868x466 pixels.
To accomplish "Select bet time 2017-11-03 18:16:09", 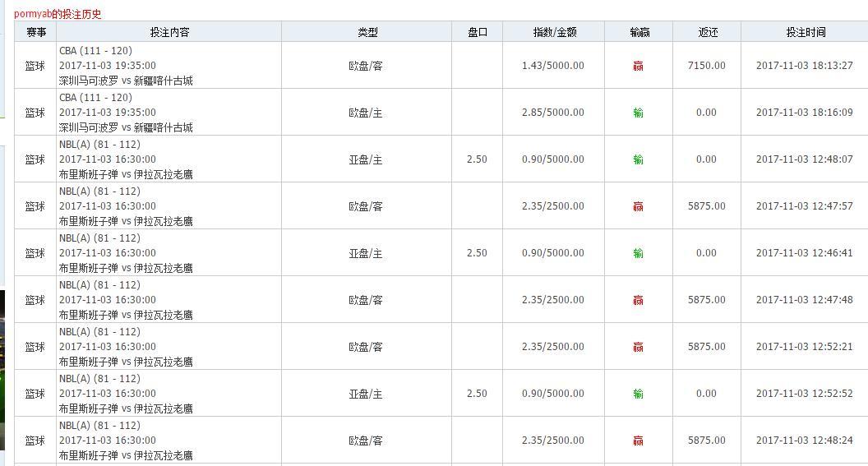I will click(805, 113).
